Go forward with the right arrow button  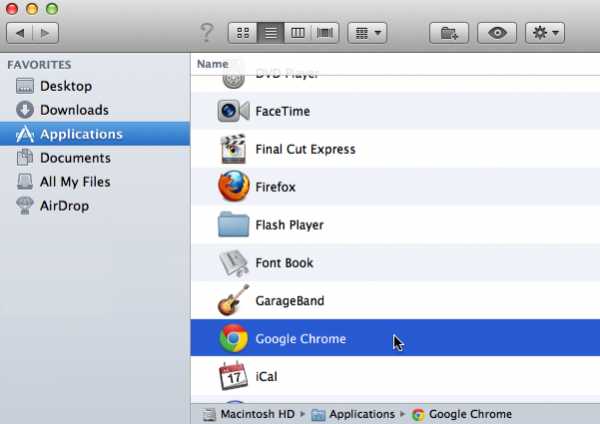click(46, 33)
